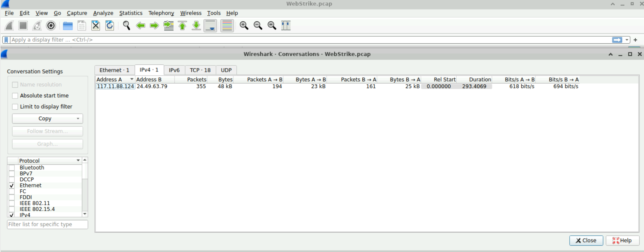Viewport: 644px width, 252px height.
Task: Sort conversations by Address A column
Action: tap(115, 80)
